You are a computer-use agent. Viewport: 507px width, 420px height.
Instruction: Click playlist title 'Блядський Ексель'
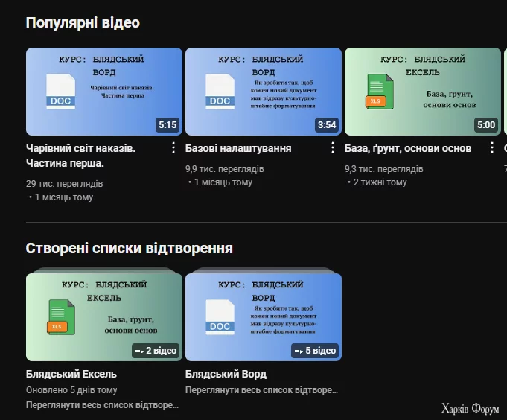click(x=71, y=374)
